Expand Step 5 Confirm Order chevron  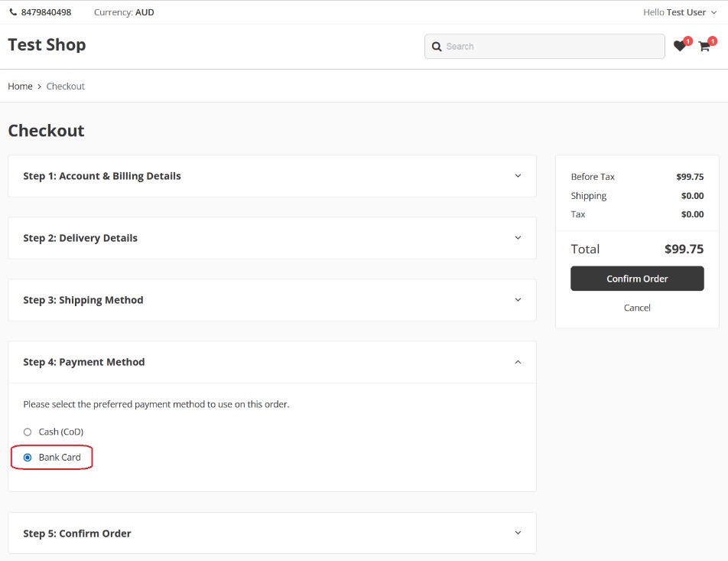(518, 533)
